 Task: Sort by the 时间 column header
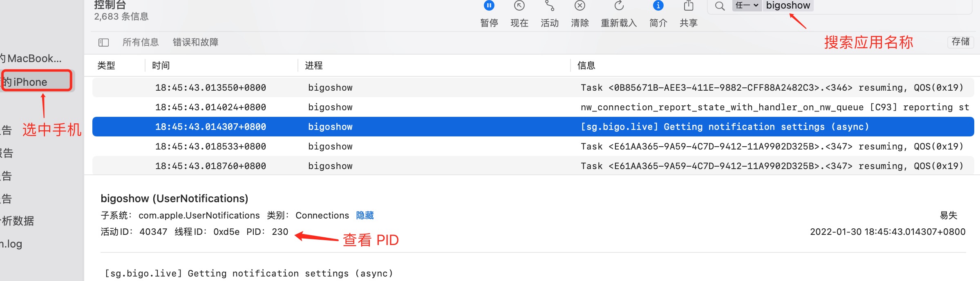[161, 65]
